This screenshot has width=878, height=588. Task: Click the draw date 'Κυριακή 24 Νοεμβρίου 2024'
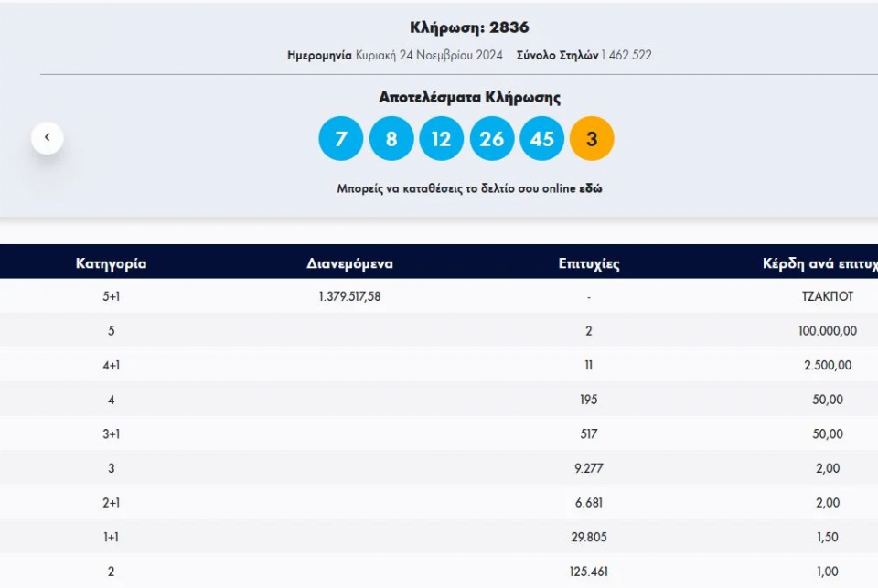429,55
